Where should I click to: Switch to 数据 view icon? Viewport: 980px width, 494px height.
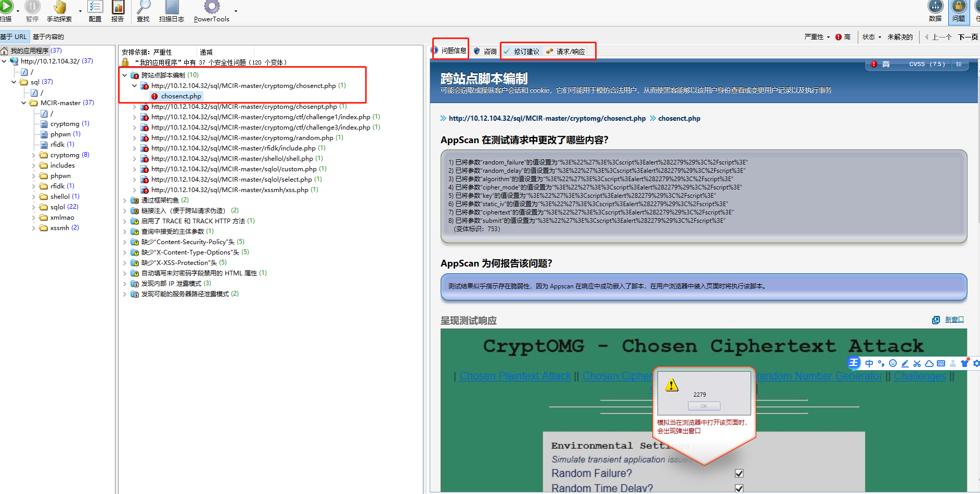click(x=935, y=7)
